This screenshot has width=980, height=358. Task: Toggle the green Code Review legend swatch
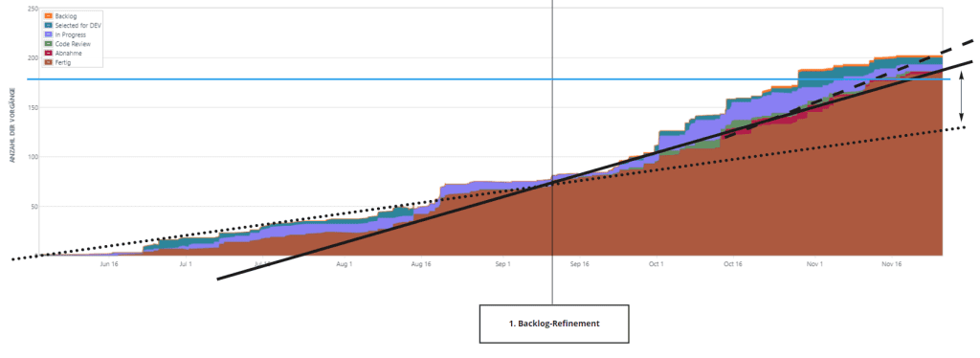coord(48,44)
